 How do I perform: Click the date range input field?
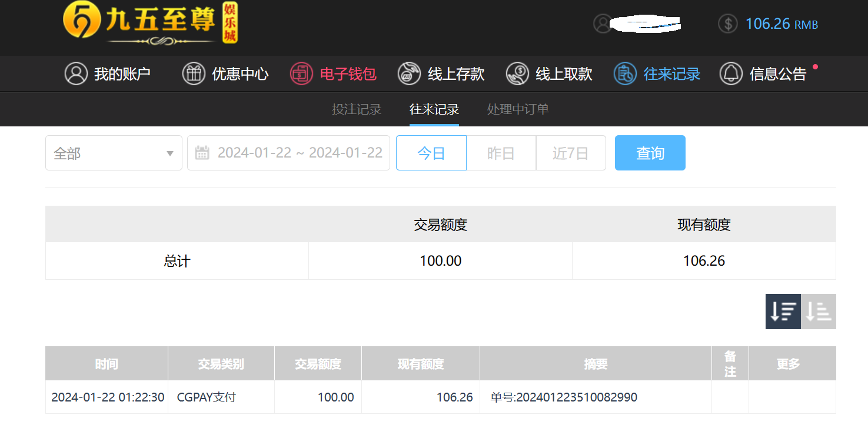288,153
